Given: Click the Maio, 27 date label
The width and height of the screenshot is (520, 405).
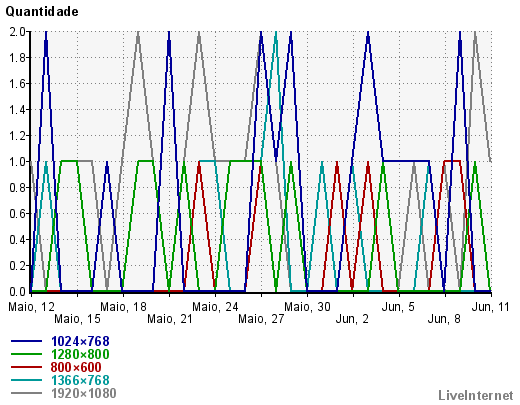Looking at the screenshot, I should click(x=261, y=319).
